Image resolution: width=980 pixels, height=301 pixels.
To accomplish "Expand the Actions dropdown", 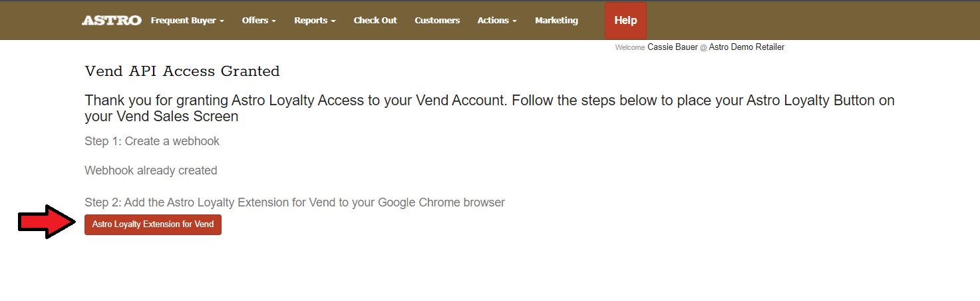I will (x=497, y=21).
